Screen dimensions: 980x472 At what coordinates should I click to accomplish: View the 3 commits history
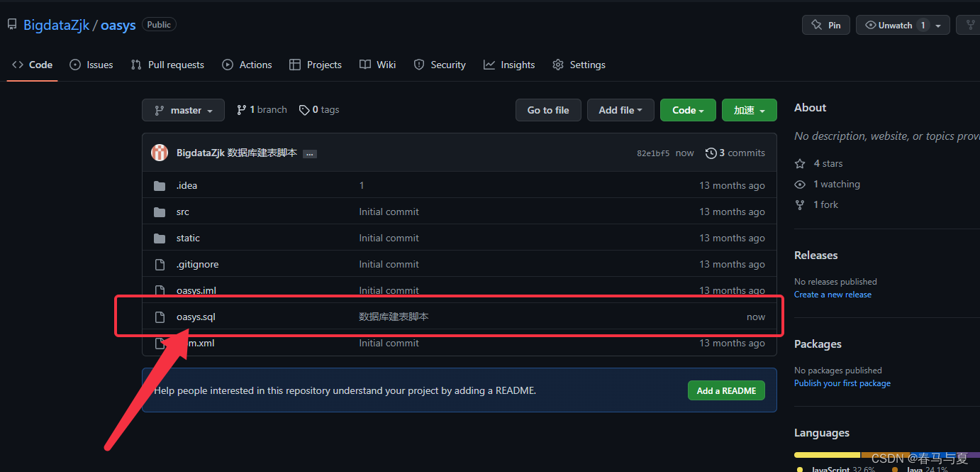(735, 153)
